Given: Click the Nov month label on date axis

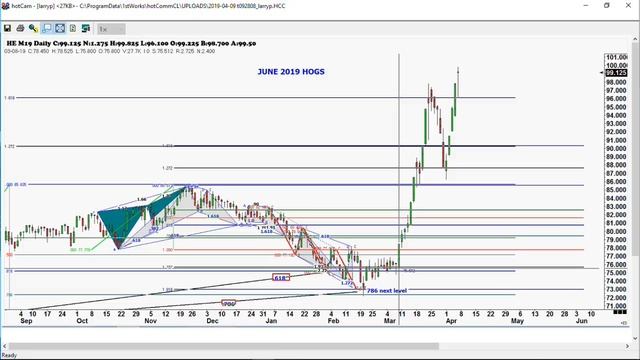Looking at the screenshot, I should point(151,321).
